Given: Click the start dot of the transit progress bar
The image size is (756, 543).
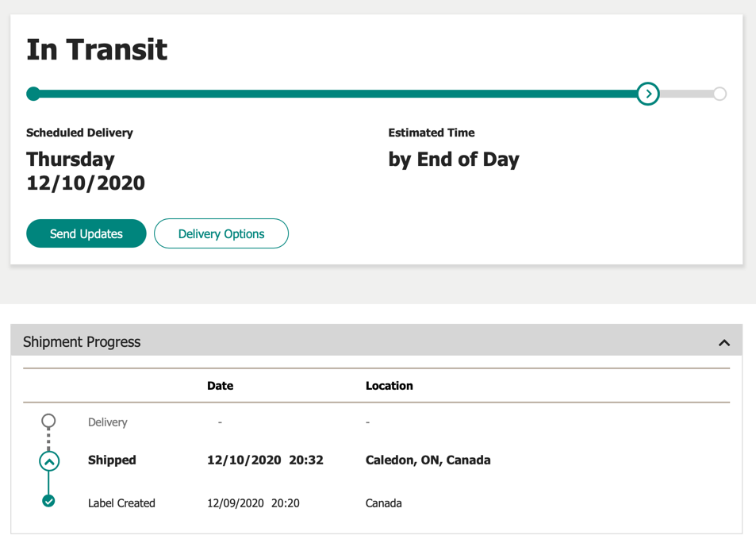Looking at the screenshot, I should coord(33,94).
